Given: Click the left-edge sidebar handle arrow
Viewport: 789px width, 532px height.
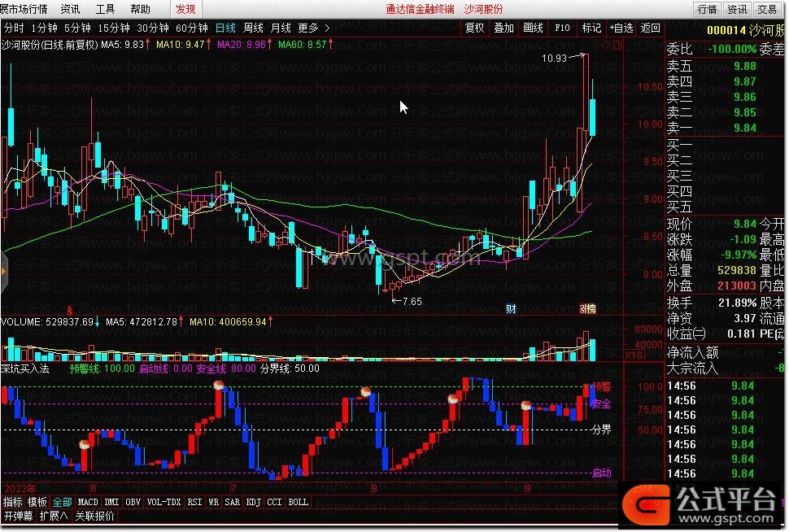Looking at the screenshot, I should (3, 271).
